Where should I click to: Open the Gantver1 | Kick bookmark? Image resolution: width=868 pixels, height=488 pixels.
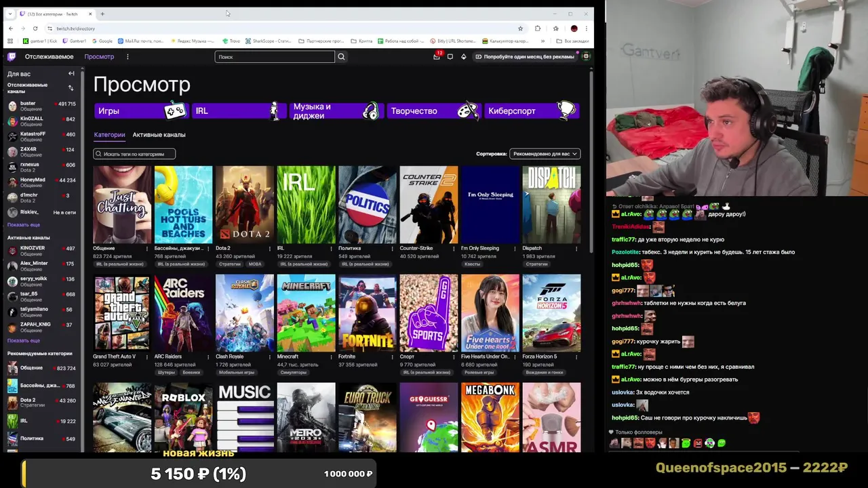40,41
